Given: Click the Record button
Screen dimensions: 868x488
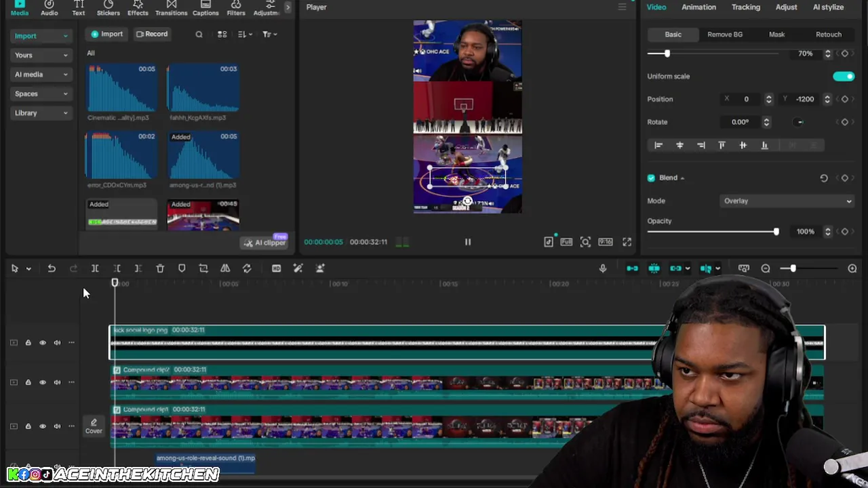Looking at the screenshot, I should [x=151, y=34].
